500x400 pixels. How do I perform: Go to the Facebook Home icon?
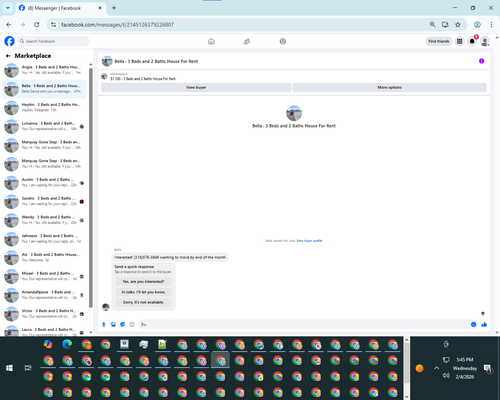211,41
